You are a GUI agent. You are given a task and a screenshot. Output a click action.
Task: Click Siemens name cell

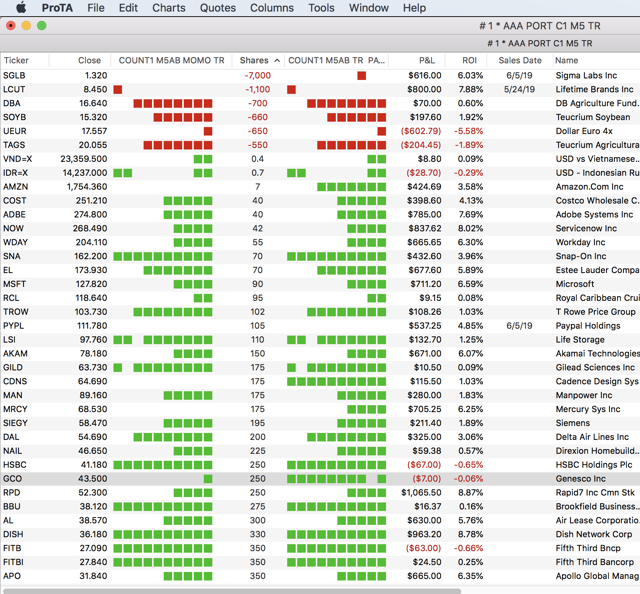coord(573,423)
